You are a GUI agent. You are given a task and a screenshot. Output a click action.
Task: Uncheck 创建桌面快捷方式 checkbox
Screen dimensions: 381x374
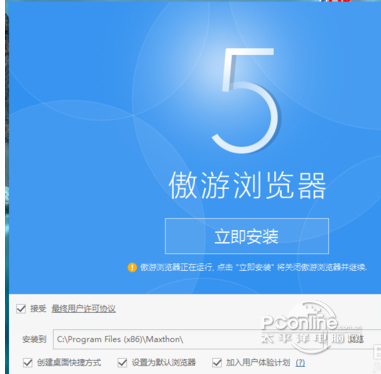[28, 362]
